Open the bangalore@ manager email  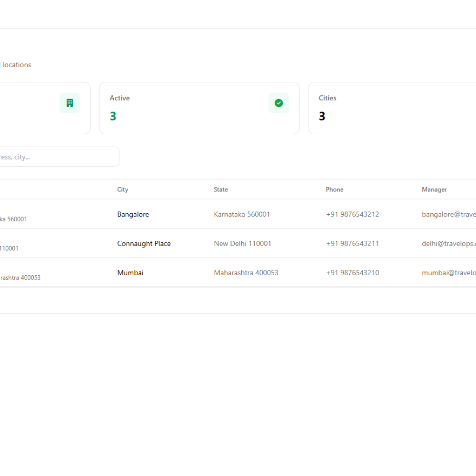pos(449,214)
